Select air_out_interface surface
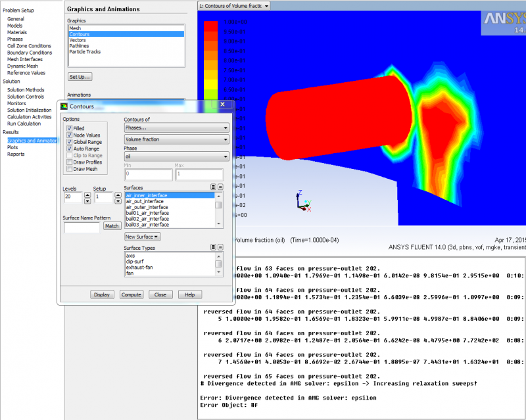The height and width of the screenshot is (420, 526). click(x=170, y=201)
